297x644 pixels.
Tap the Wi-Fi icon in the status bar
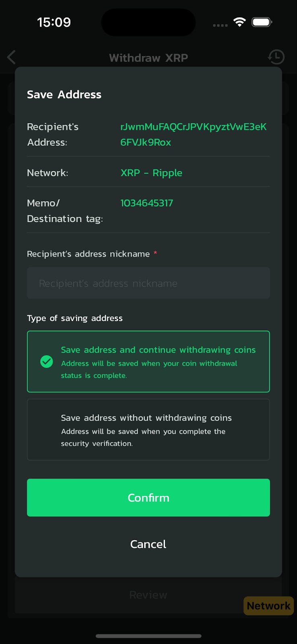pos(239,22)
